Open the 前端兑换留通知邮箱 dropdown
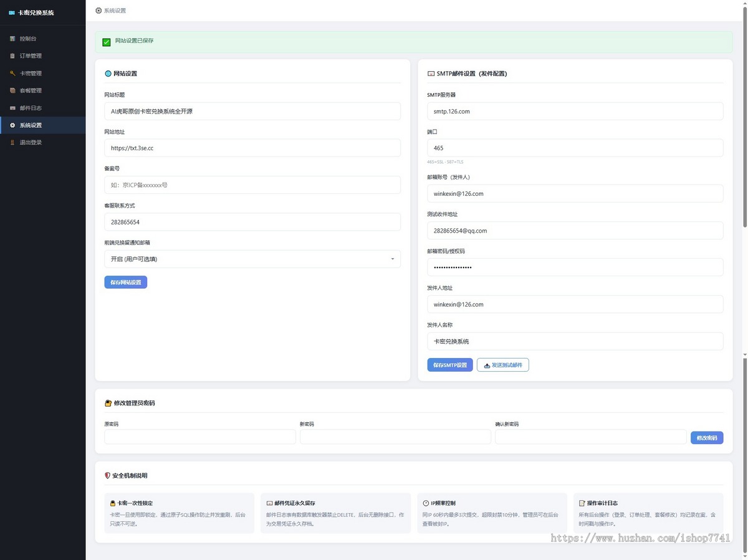748x560 pixels. (x=252, y=259)
